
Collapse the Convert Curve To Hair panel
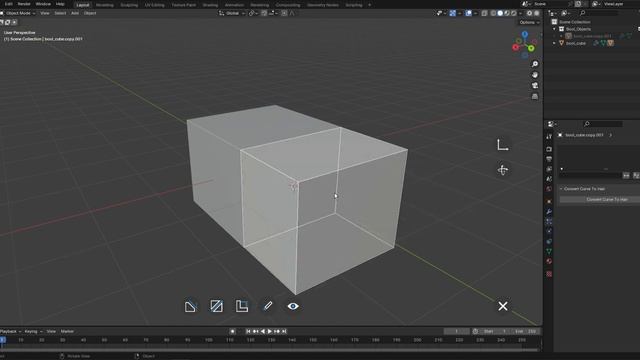pos(561,189)
